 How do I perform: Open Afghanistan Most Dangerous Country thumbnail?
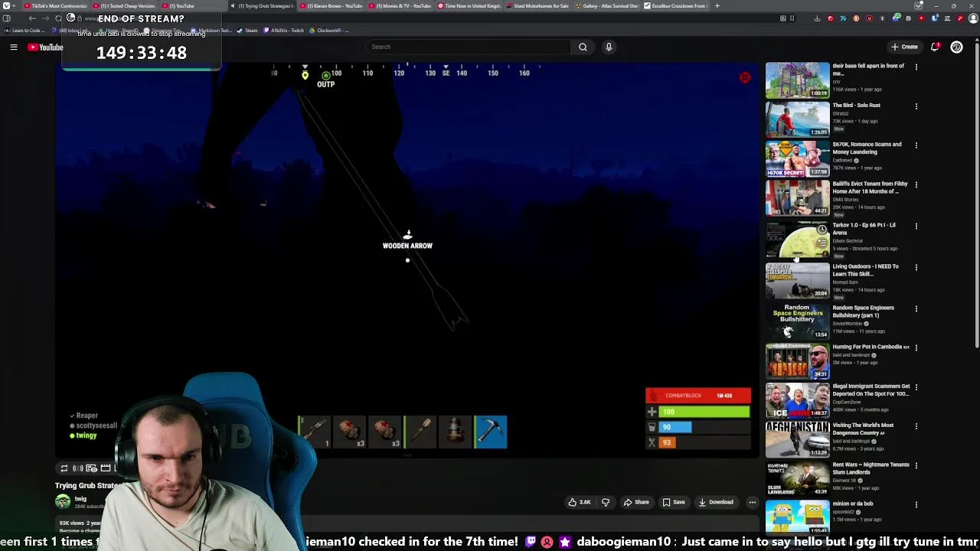click(797, 439)
